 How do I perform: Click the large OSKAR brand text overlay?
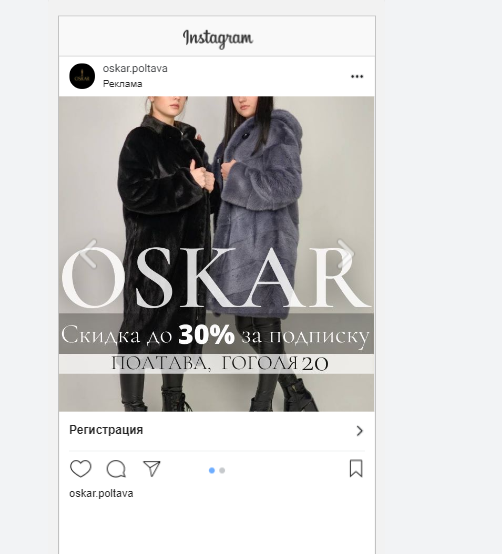point(215,278)
